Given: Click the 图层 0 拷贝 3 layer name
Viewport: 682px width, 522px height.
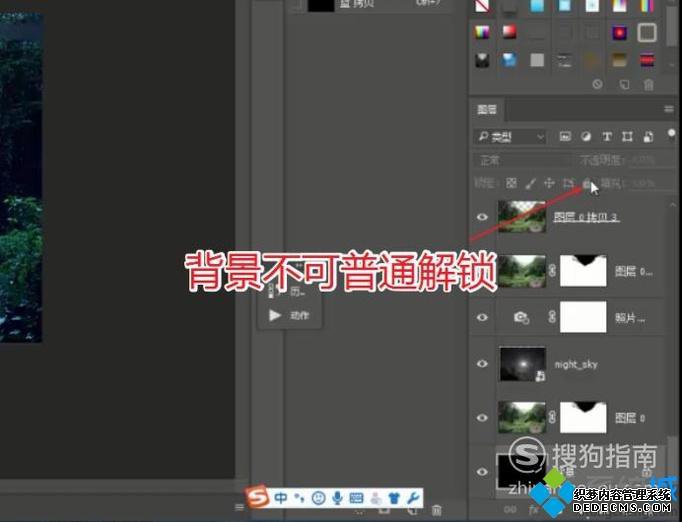Looking at the screenshot, I should point(586,217).
